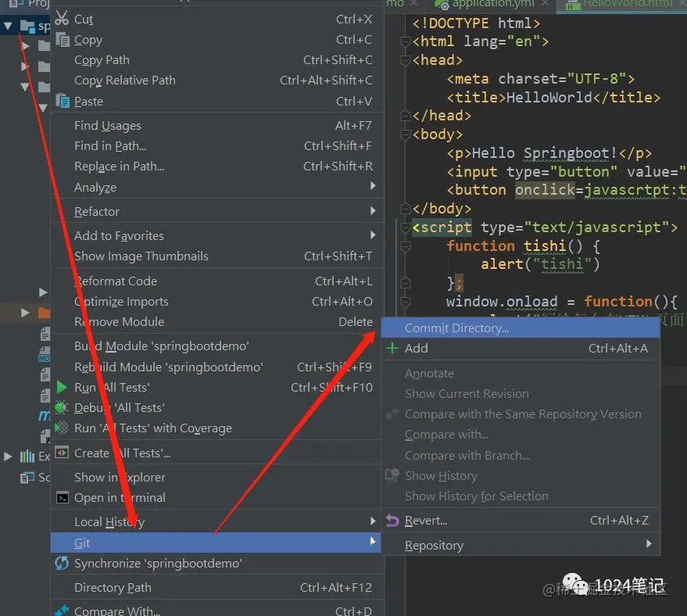Choose Show Current Revision

521,394
